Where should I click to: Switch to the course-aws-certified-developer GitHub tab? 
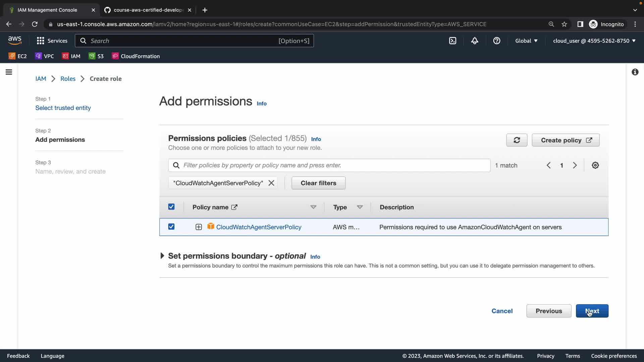[x=148, y=10]
